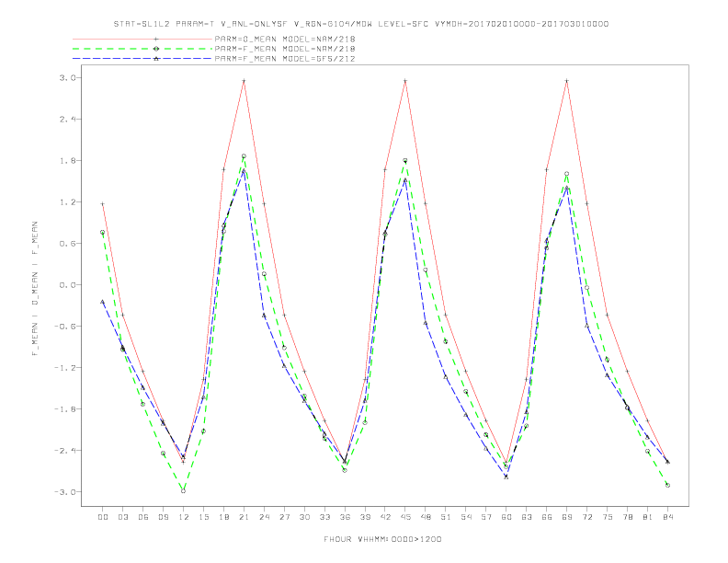The height and width of the screenshot is (563, 728).
Task: Click x-axis tick label 06
Action: (143, 517)
